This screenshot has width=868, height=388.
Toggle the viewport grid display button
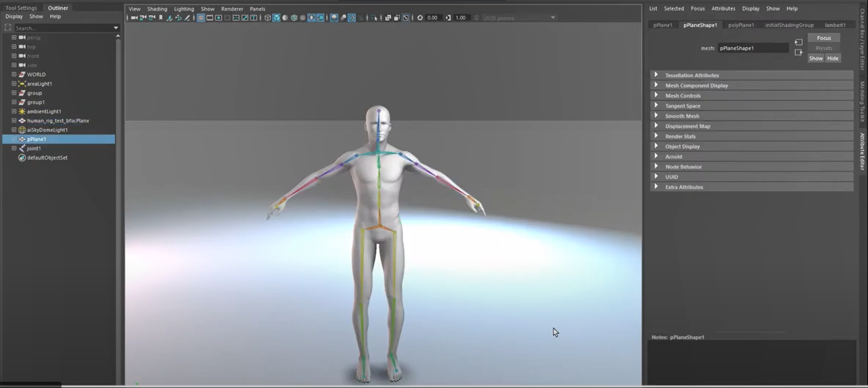(201, 18)
